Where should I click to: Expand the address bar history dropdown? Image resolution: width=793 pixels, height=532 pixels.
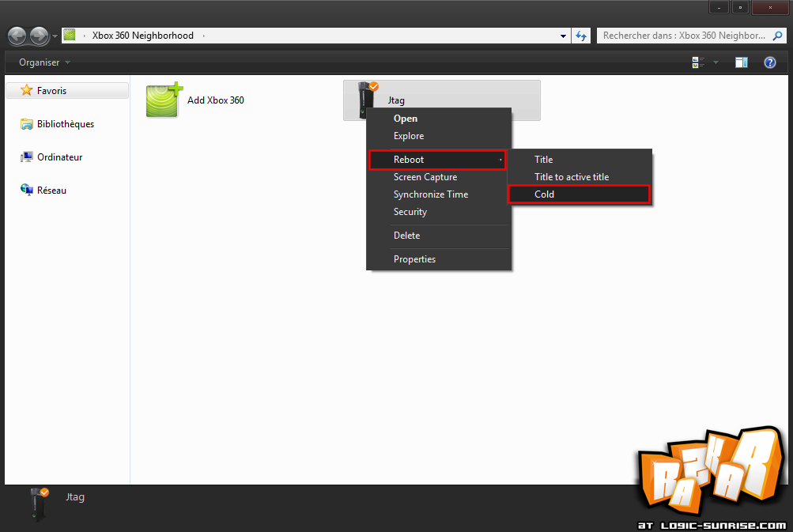pos(563,36)
